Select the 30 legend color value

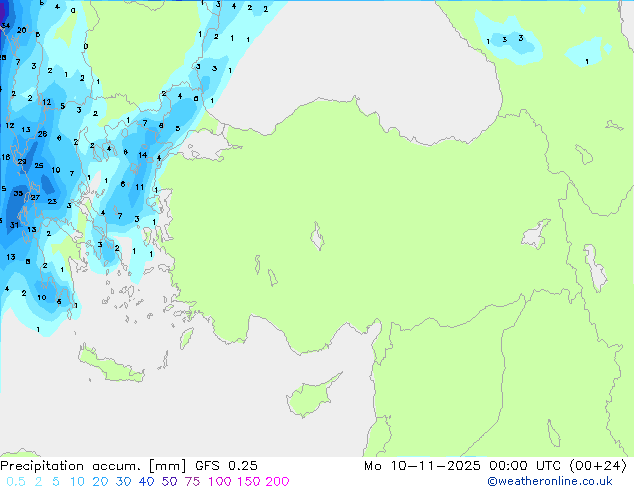coord(123,482)
